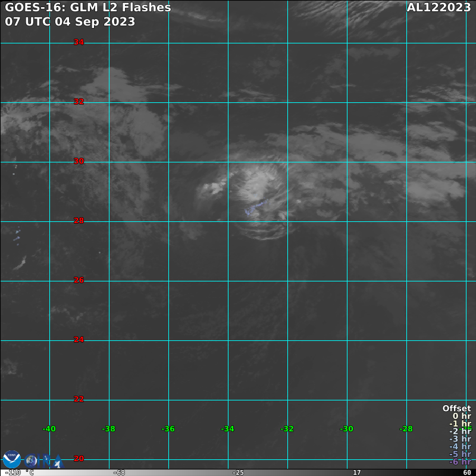Click the "0 hr" legend entry
Image resolution: width=476 pixels, height=476 pixels.
click(x=462, y=416)
